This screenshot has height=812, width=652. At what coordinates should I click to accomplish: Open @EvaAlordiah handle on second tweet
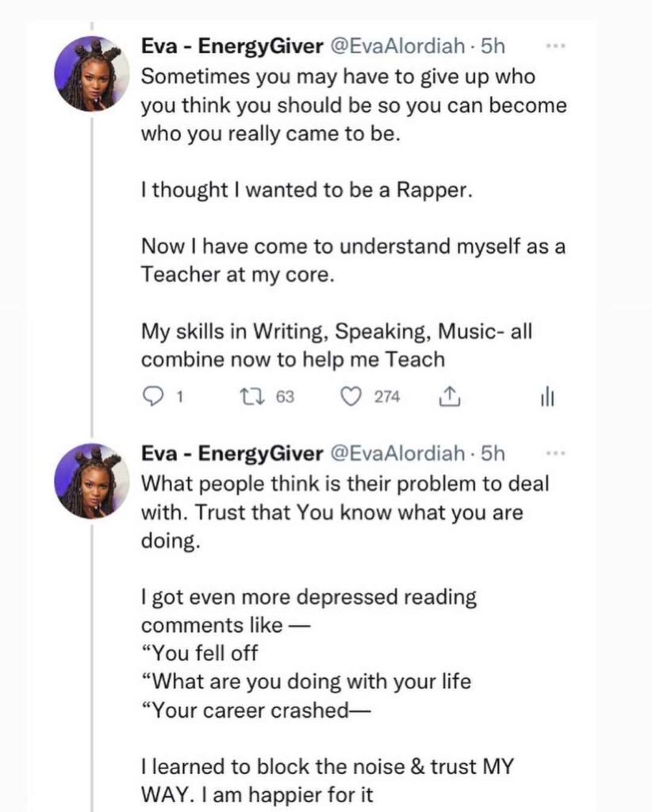[397, 454]
